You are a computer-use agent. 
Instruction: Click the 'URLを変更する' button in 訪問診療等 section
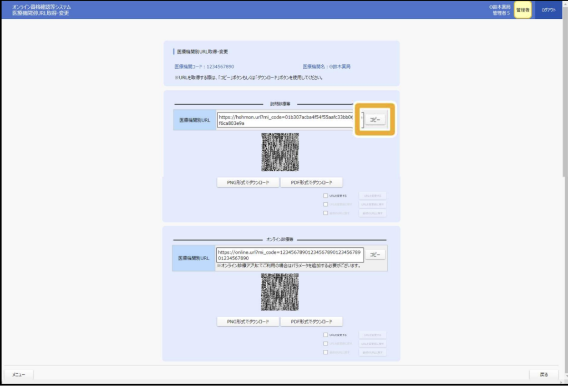click(372, 195)
